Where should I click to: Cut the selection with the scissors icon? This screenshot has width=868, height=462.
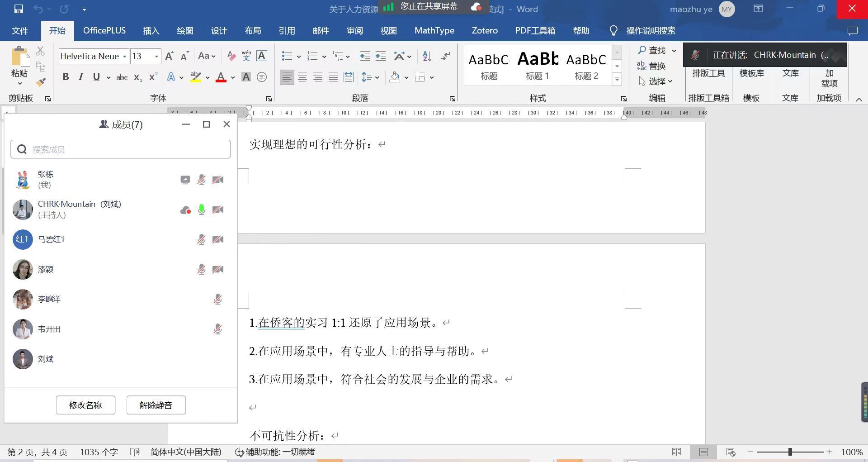pyautogui.click(x=41, y=51)
